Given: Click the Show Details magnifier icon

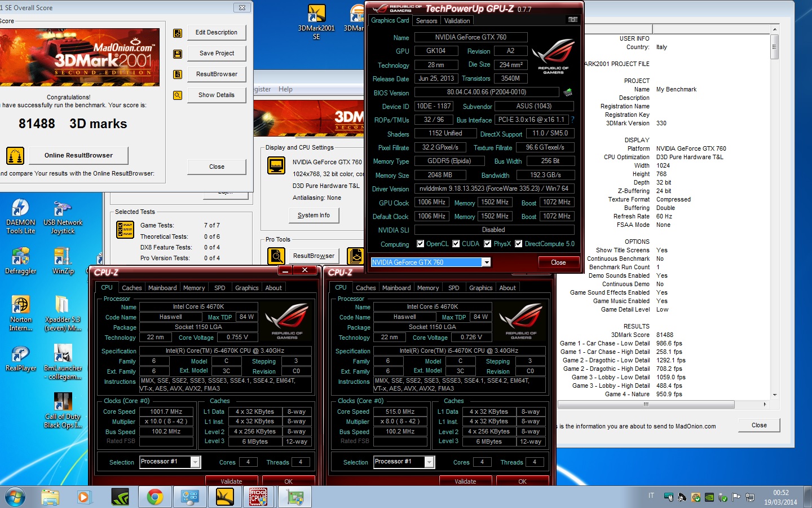Looking at the screenshot, I should [178, 95].
